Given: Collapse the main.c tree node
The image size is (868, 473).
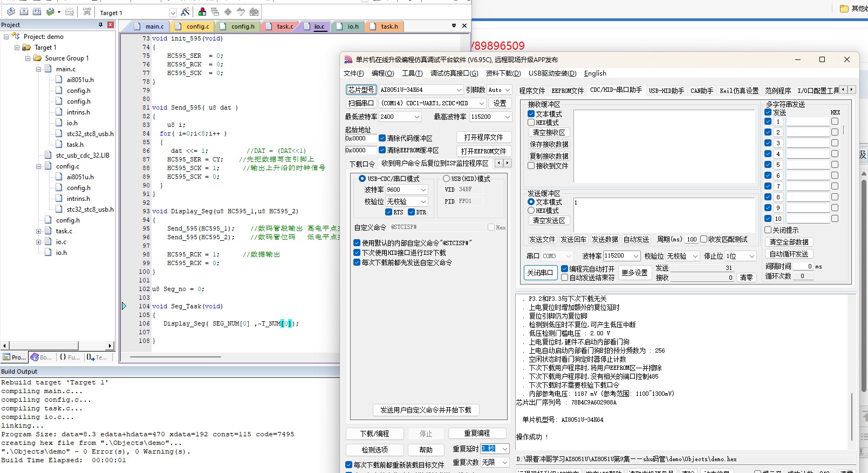Looking at the screenshot, I should click(39, 69).
